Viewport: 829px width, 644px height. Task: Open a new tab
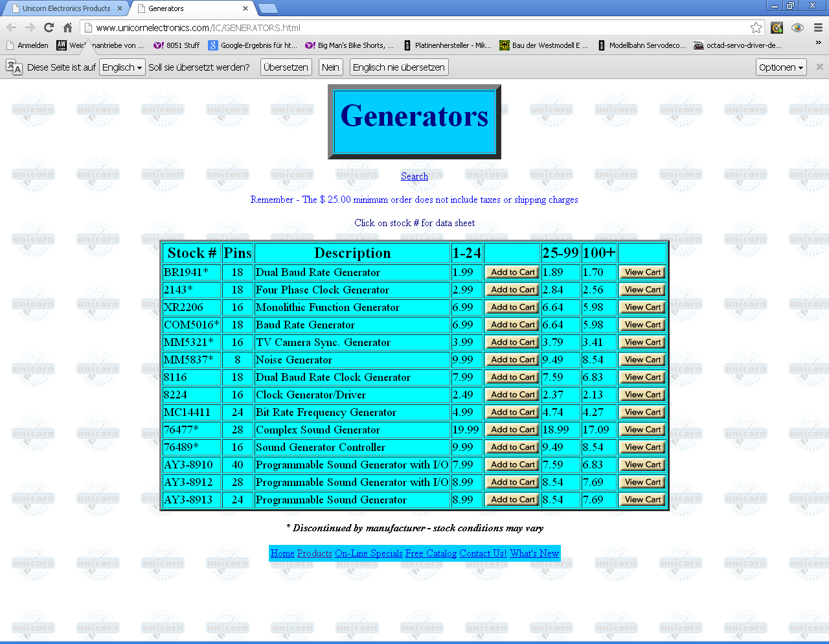[267, 8]
